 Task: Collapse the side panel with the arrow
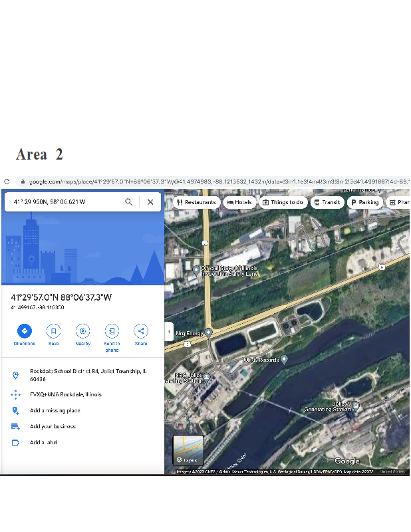point(169,331)
